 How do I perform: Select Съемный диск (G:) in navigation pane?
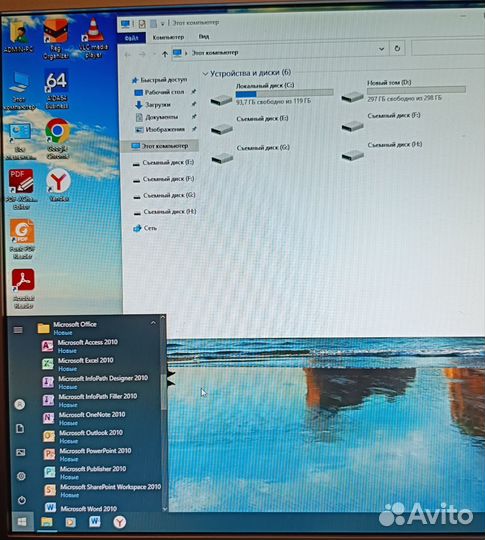click(165, 195)
